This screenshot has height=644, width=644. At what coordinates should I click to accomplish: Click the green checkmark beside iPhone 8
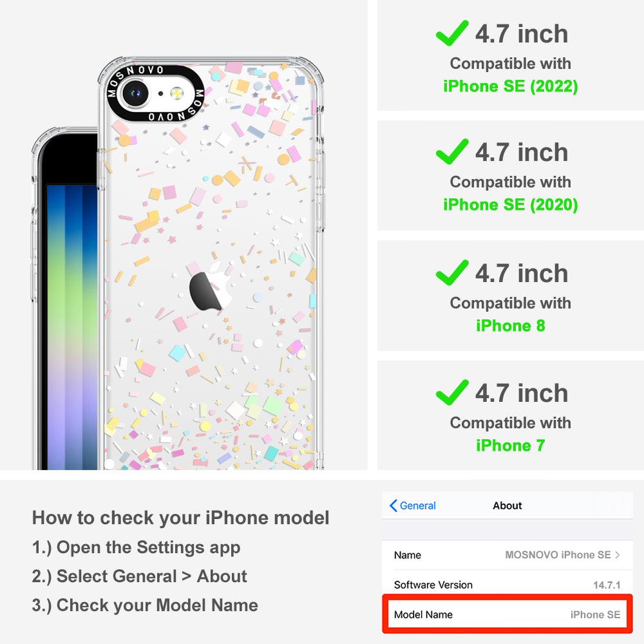[452, 272]
